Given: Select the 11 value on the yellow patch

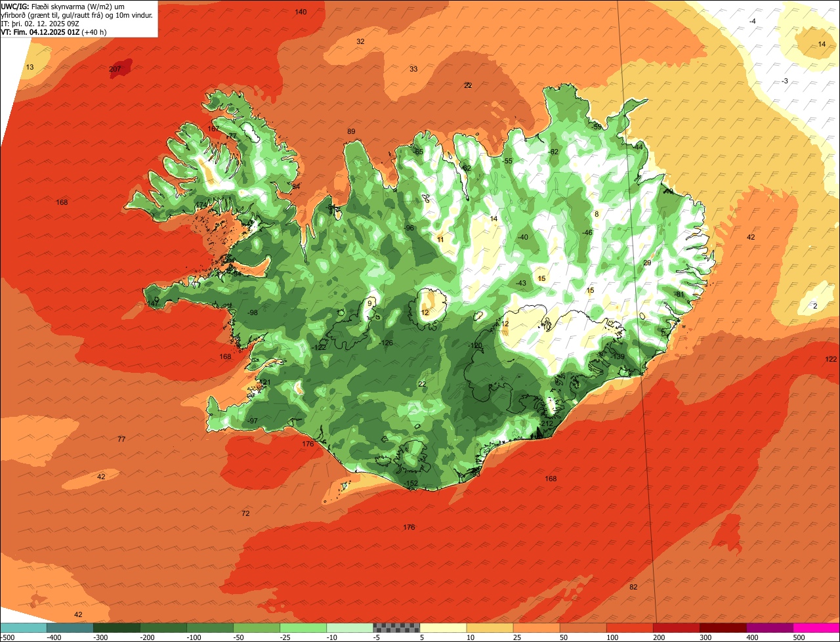Looking at the screenshot, I should 440,240.
